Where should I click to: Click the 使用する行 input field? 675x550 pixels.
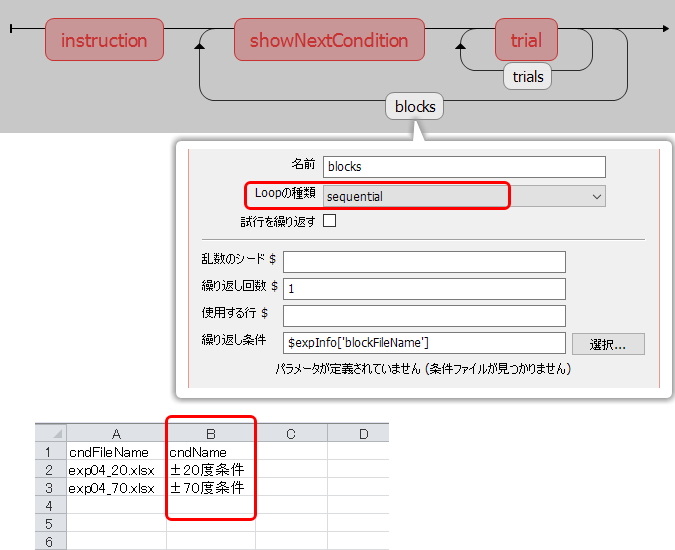coord(424,316)
